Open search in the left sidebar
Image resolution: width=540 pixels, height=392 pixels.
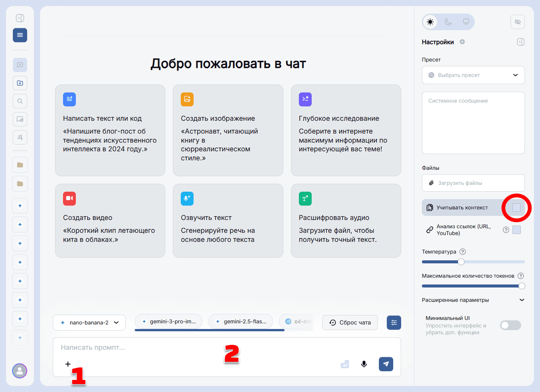20,101
